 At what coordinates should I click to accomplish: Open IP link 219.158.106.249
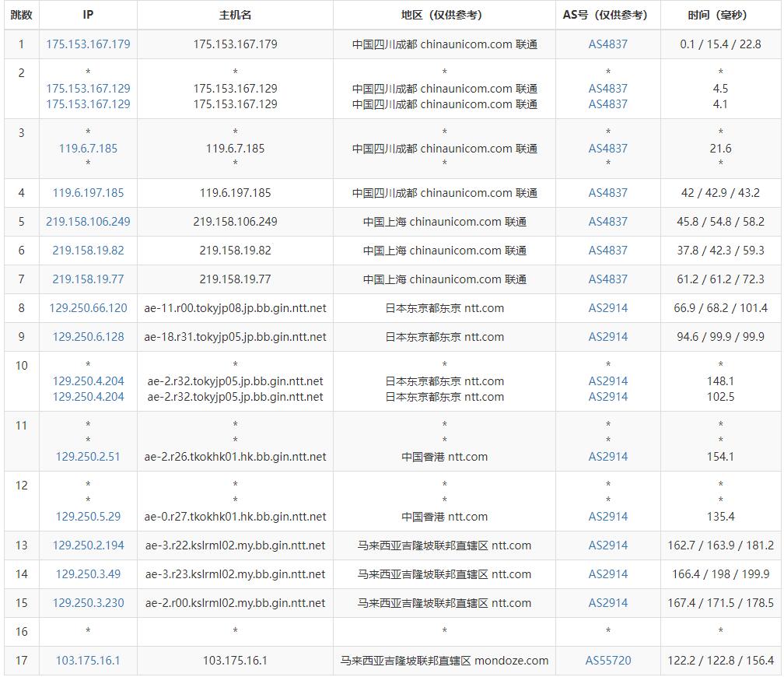click(x=88, y=222)
